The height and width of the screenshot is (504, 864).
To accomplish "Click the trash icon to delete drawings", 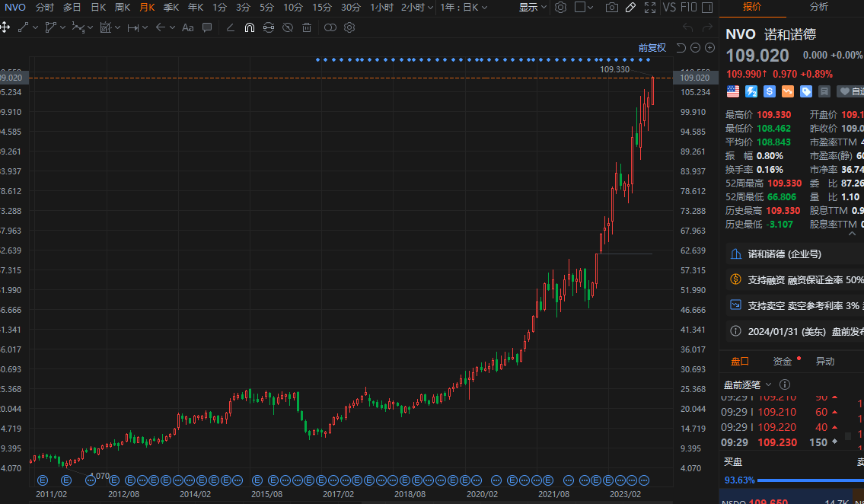I will click(x=307, y=27).
